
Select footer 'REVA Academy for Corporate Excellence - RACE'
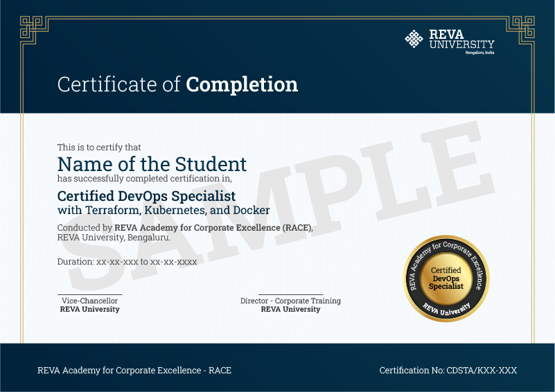point(134,371)
